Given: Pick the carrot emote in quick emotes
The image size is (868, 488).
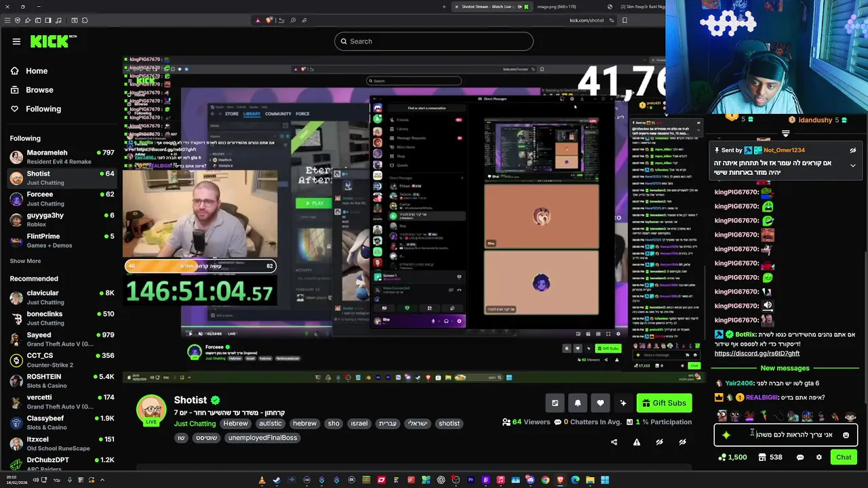Looking at the screenshot, I should click(764, 416).
